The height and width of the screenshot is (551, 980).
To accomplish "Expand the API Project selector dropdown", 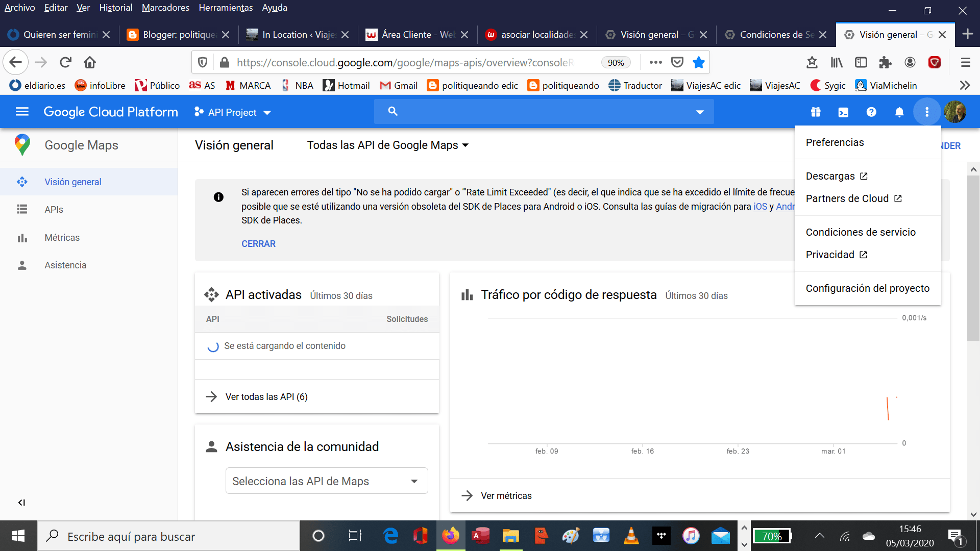I will [x=233, y=112].
